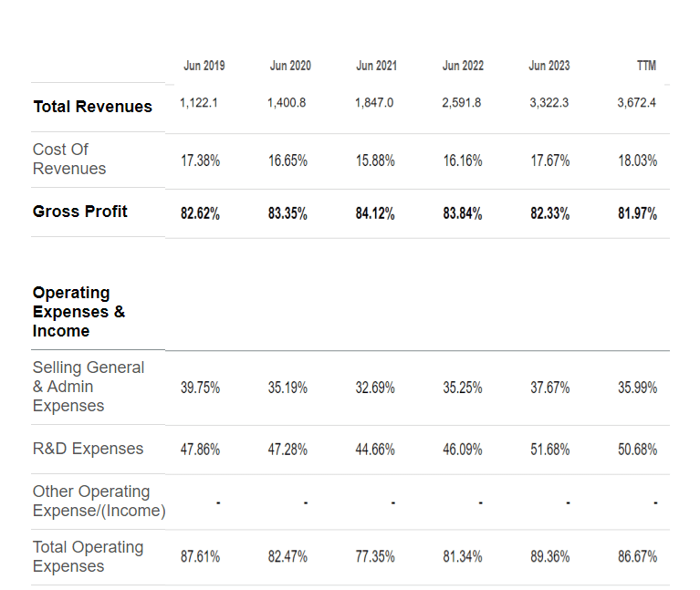Image resolution: width=700 pixels, height=590 pixels.
Task: Select the Jun 2021 column header
Action: point(376,66)
